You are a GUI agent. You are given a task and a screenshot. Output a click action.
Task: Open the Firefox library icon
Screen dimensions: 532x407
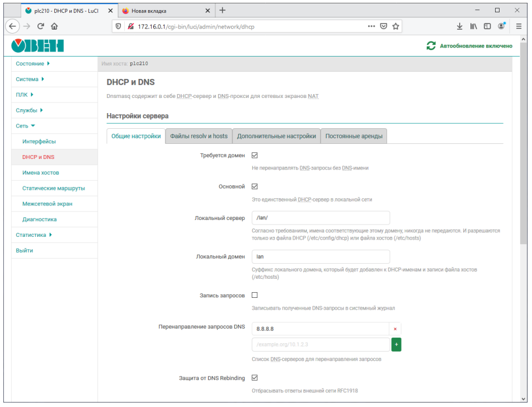tap(473, 26)
